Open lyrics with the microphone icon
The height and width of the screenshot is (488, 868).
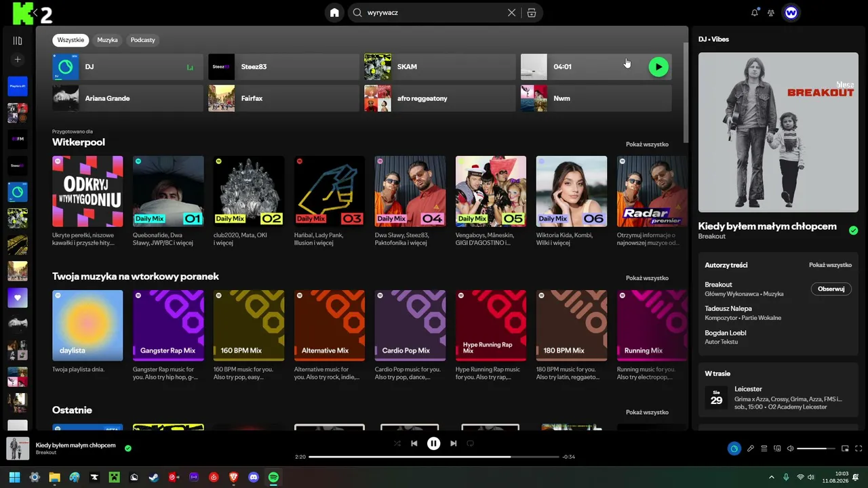(751, 449)
